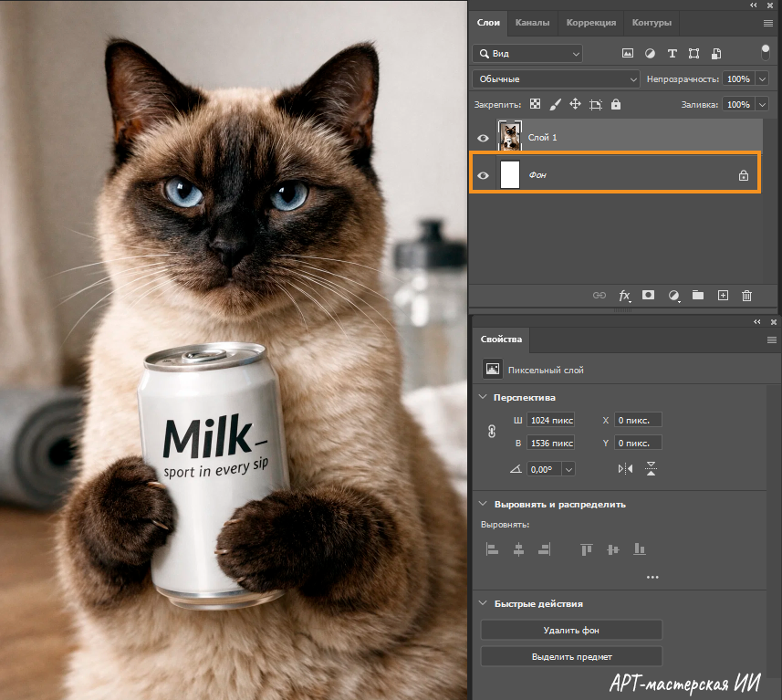The image size is (782, 700).
Task: Click Заливка 100% value field
Action: 738,104
